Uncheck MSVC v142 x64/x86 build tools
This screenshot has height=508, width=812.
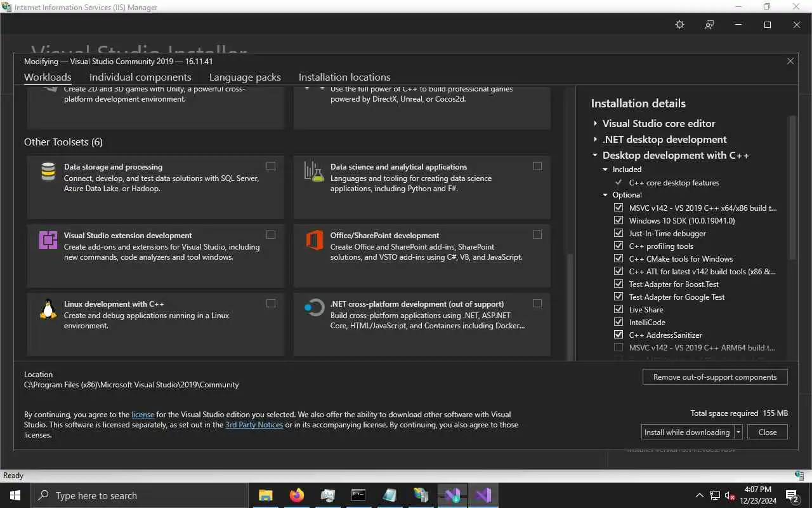point(619,208)
